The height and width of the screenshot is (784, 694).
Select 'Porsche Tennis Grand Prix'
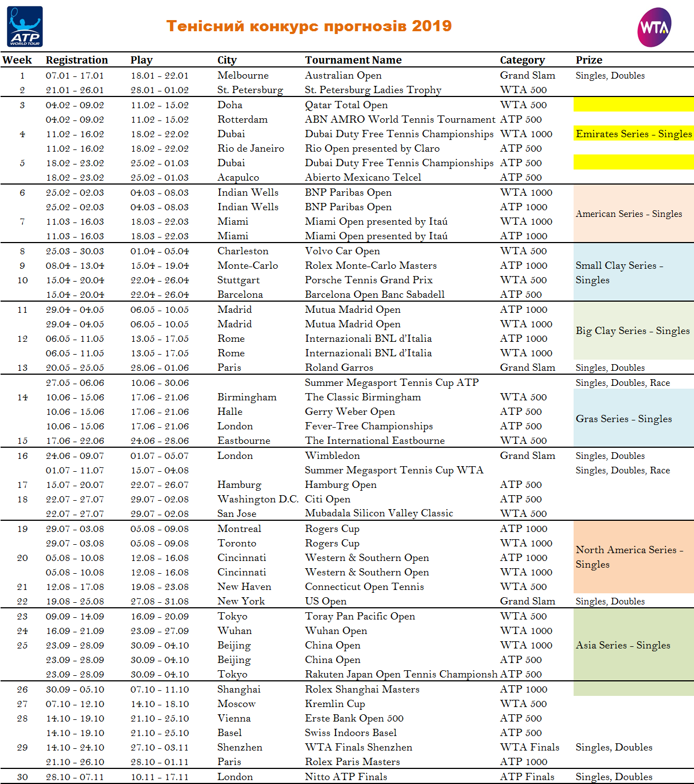point(368,280)
